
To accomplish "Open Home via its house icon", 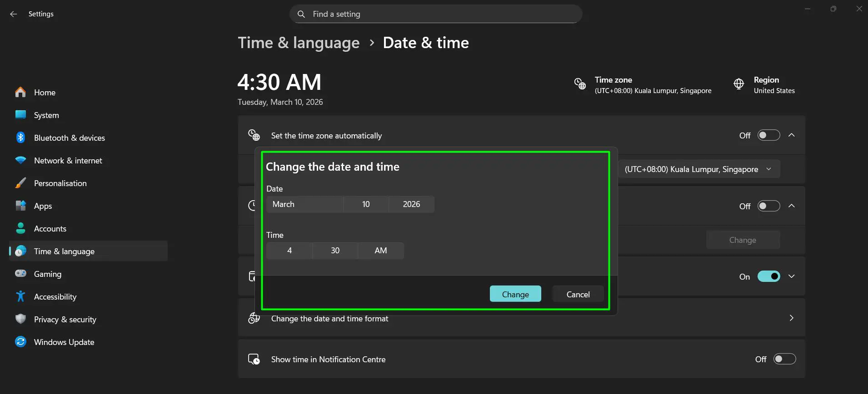I will pos(20,92).
